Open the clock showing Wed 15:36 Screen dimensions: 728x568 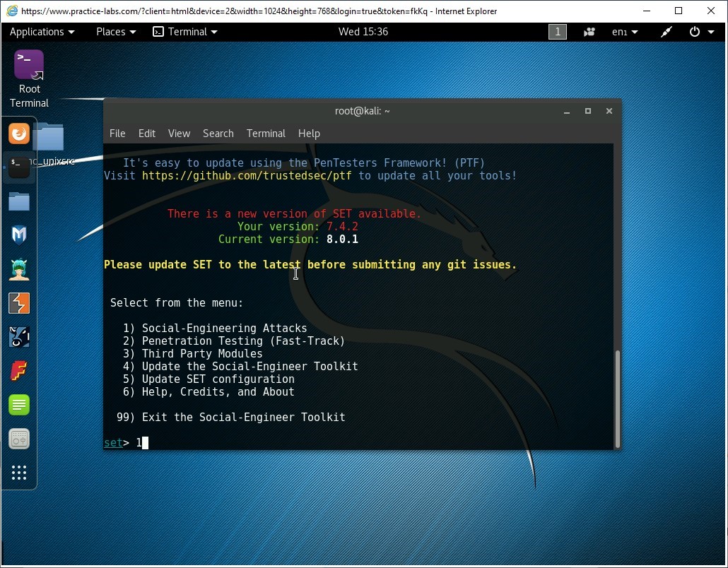(x=363, y=32)
